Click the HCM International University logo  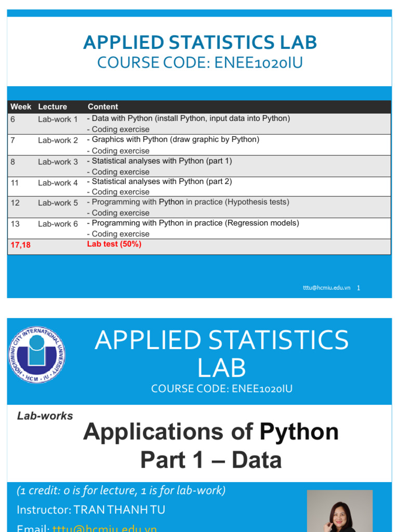[x=37, y=355]
